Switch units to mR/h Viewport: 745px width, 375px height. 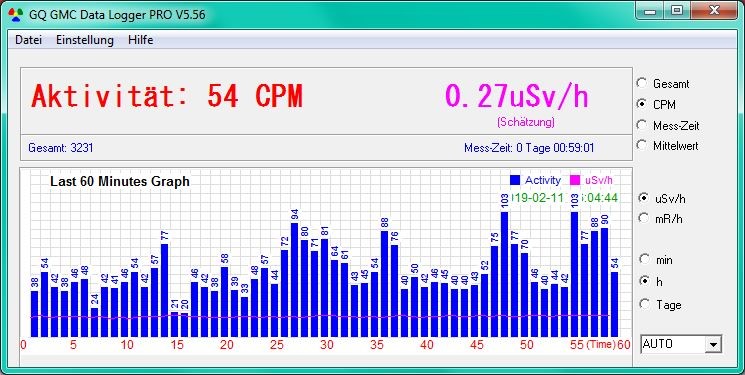tap(644, 218)
